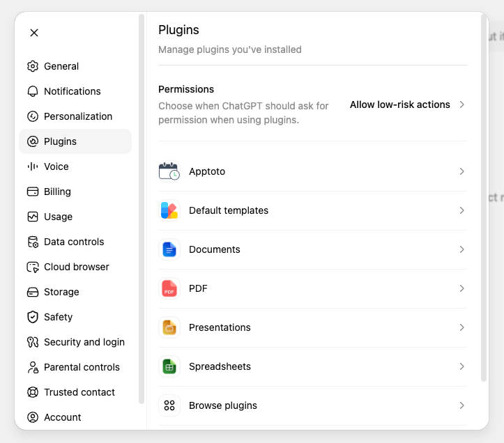This screenshot has height=443, width=504.
Task: Open Cloud browser settings
Action: click(x=75, y=267)
